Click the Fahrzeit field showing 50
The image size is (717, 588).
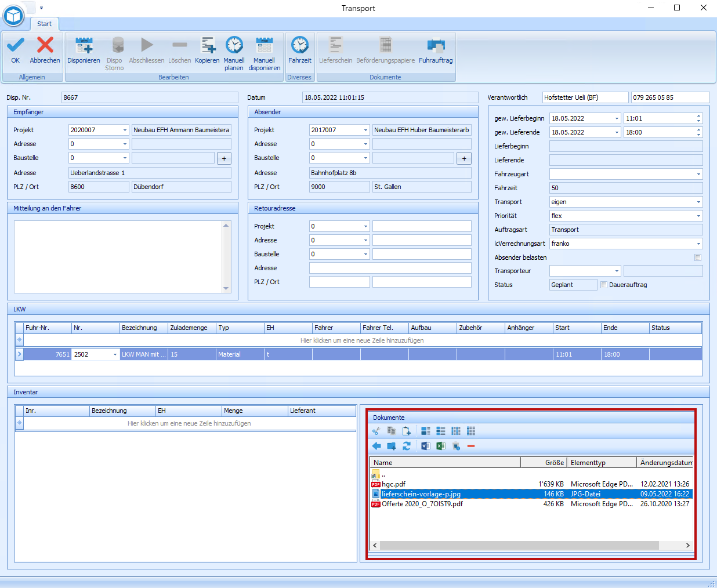point(626,188)
